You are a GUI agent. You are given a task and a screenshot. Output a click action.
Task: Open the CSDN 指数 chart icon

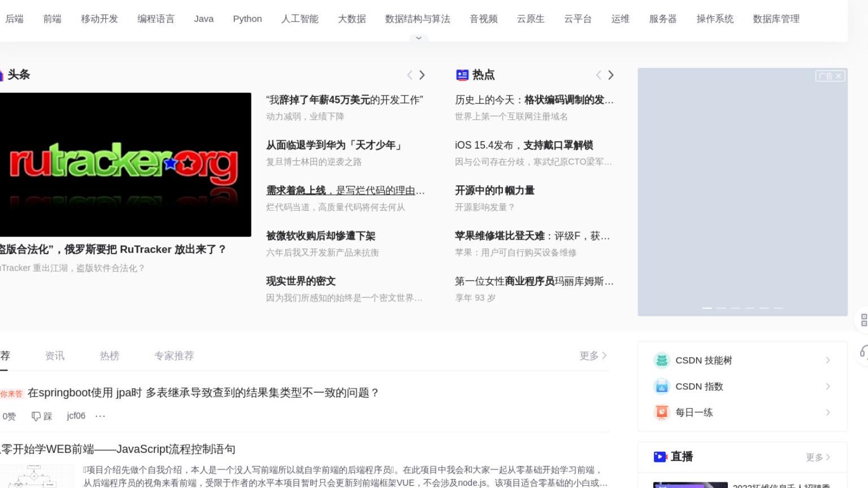(x=662, y=386)
